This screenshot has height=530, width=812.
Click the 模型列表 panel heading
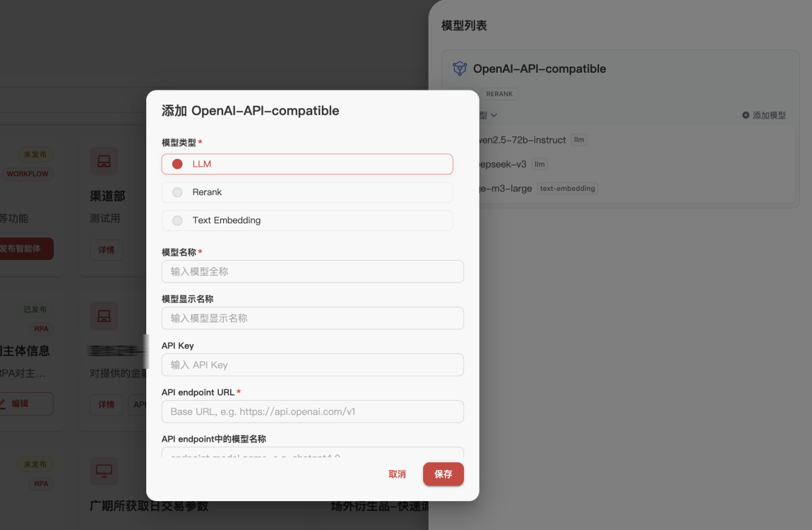[x=464, y=25]
